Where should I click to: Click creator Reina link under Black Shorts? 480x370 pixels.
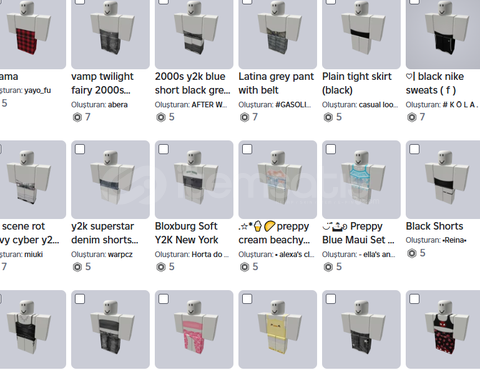tap(454, 240)
